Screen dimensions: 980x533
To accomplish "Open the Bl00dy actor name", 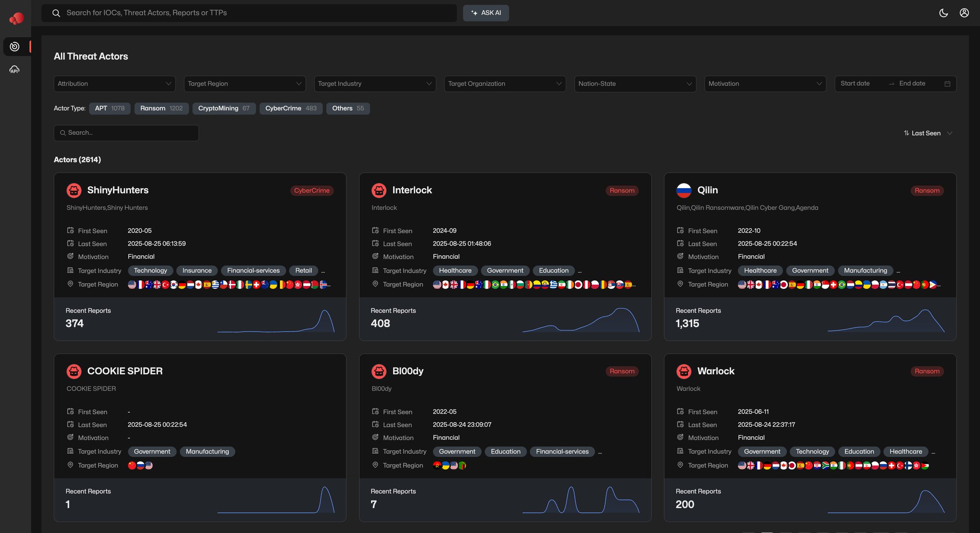I will pyautogui.click(x=408, y=371).
